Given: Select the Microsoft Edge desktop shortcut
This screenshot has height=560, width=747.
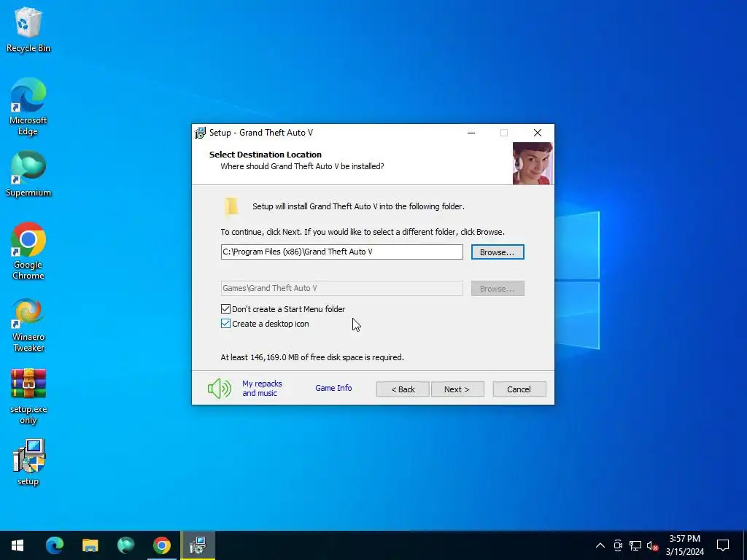Looking at the screenshot, I should point(28,106).
